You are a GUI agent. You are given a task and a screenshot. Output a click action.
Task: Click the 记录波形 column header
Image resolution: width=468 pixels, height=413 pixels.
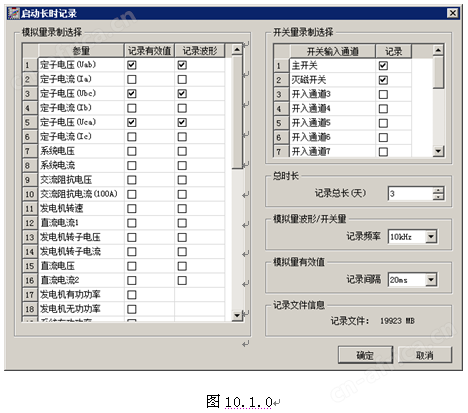tap(200, 51)
